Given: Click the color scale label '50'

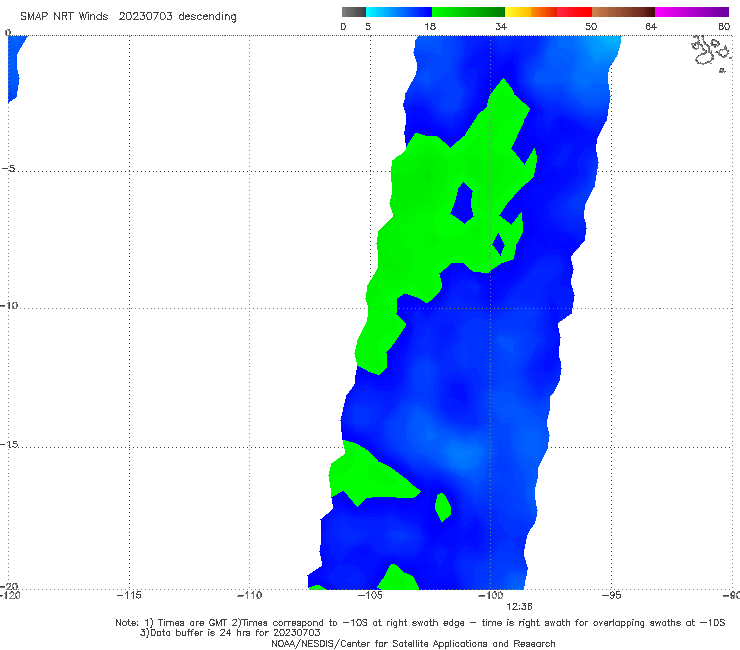Looking at the screenshot, I should [x=591, y=26].
